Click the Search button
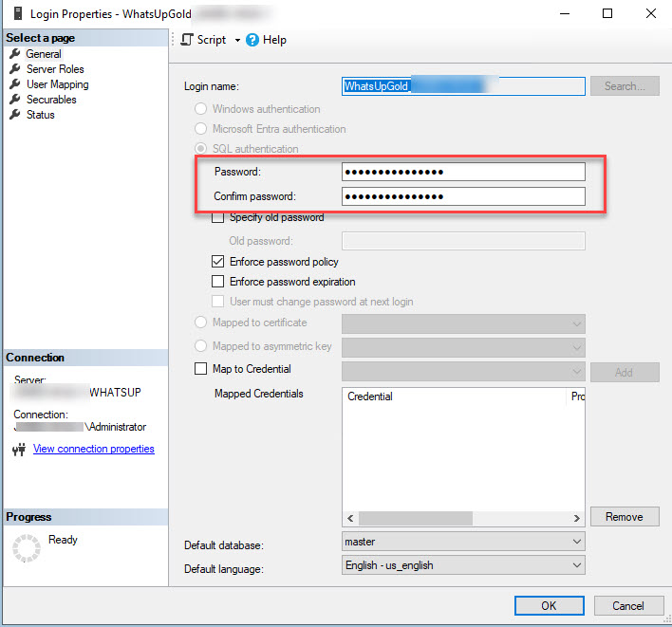 pyautogui.click(x=625, y=86)
